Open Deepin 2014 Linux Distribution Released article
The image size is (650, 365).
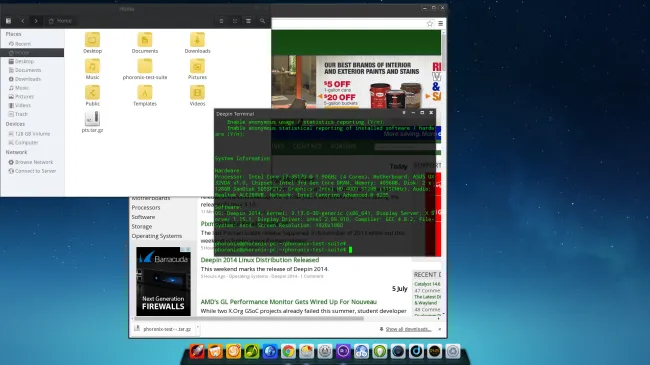click(260, 260)
